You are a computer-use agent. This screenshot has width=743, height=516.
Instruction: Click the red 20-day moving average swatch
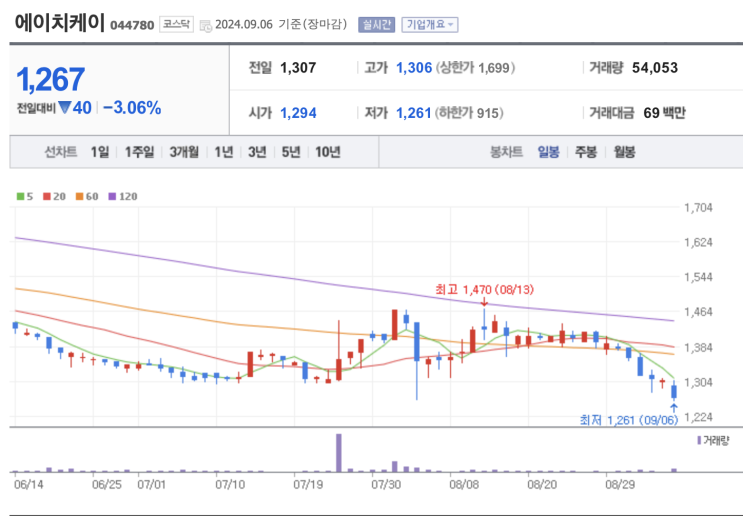pyautogui.click(x=47, y=196)
